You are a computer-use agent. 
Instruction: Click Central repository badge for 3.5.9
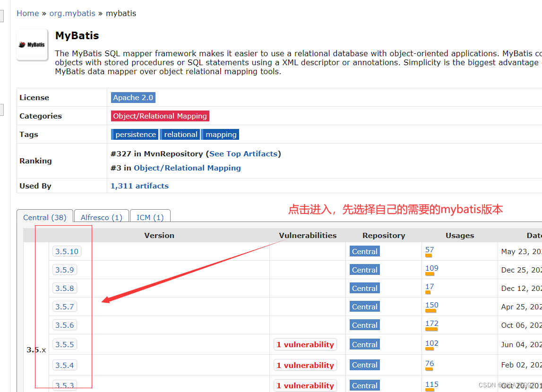tap(365, 270)
